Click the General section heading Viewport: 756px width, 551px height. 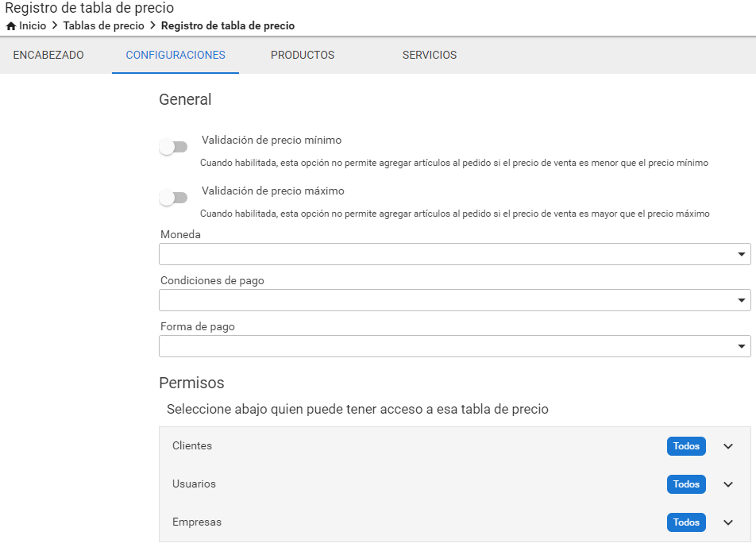[x=185, y=99]
